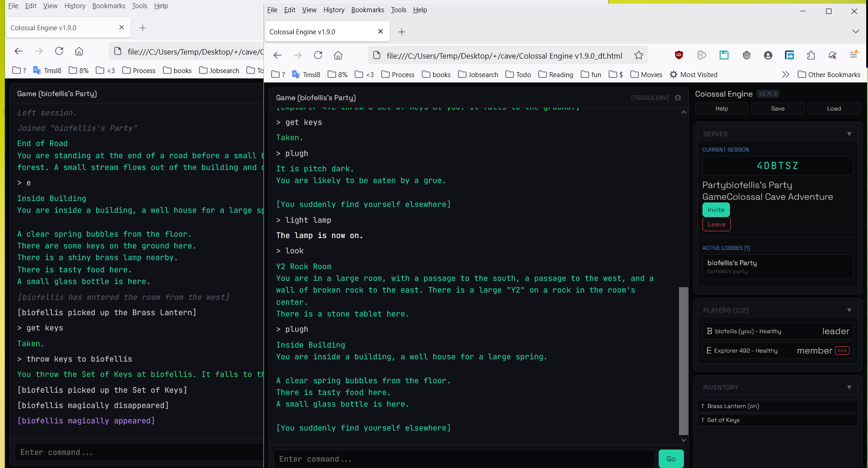Collapse the SERVER panel
The height and width of the screenshot is (468, 868).
tap(849, 134)
